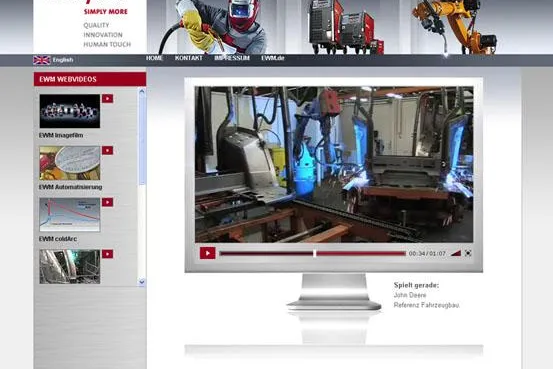Open the IMPRESSUM page
This screenshot has width=553, height=369.
coord(232,58)
